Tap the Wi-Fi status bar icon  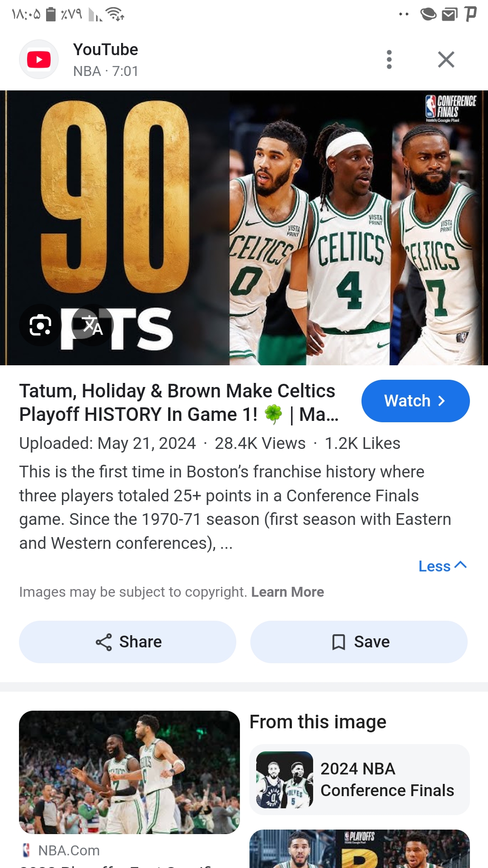tap(115, 14)
